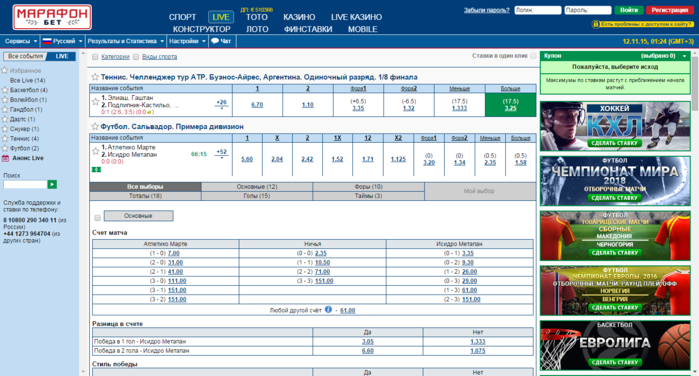Open the info icon next to Любой другой счёт

pos(328,310)
